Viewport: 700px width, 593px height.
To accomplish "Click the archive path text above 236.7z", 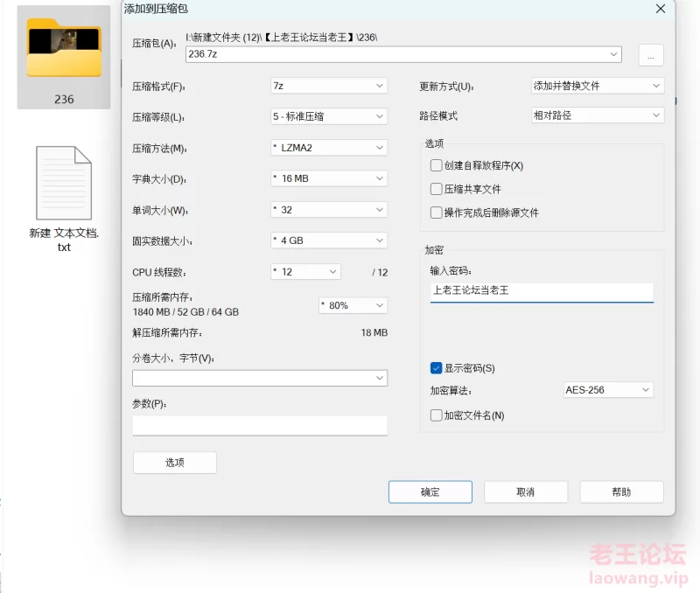I will 282,38.
